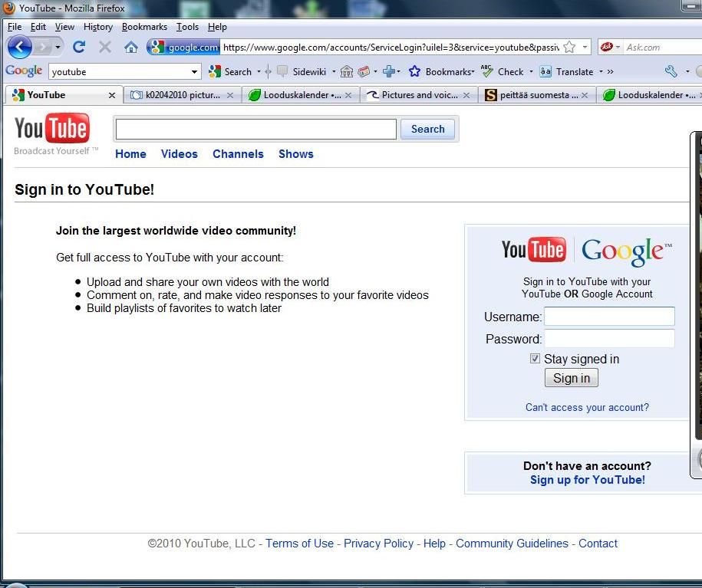Open the Shows link
The image size is (702, 588).
[296, 154]
